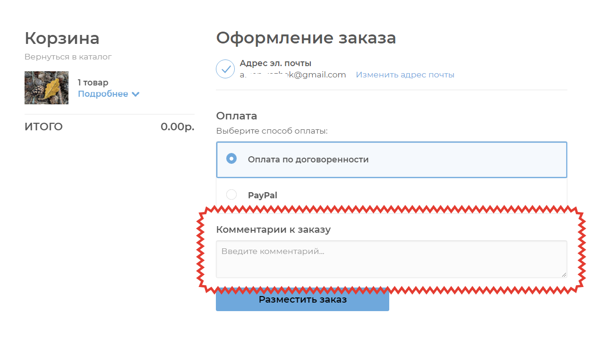The height and width of the screenshot is (364, 590).
Task: Expand order details via Подробнее link
Action: click(x=103, y=94)
